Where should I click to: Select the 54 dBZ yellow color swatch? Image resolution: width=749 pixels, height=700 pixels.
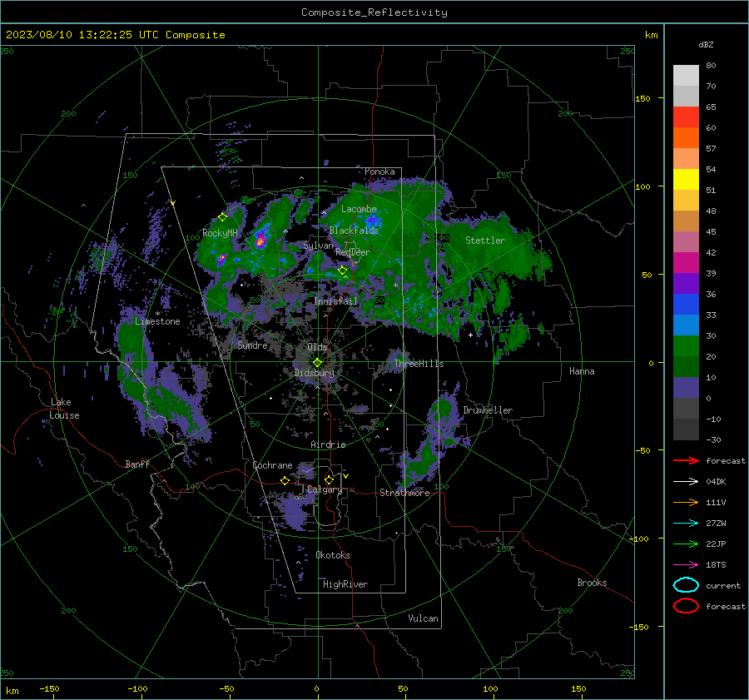(686, 179)
